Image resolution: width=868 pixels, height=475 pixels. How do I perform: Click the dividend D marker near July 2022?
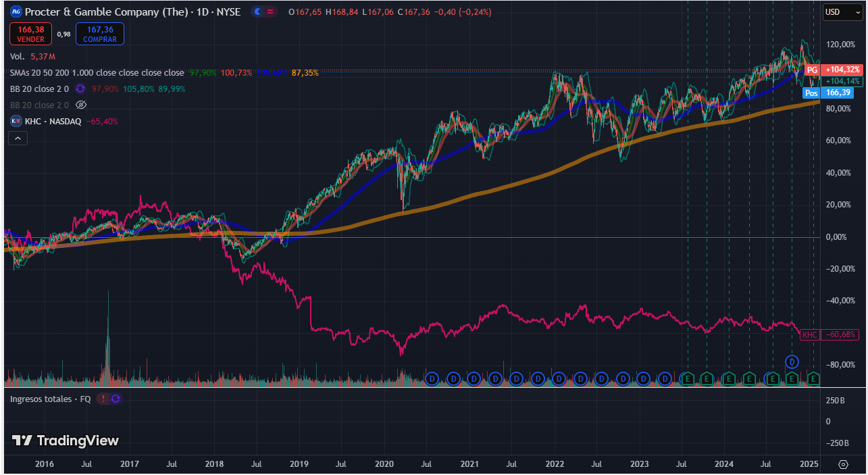tap(602, 379)
